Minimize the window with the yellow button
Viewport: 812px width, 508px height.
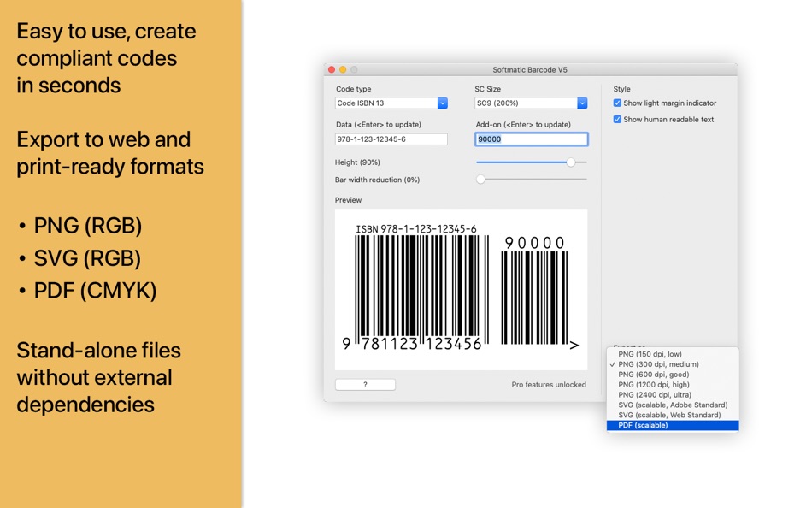(x=343, y=69)
